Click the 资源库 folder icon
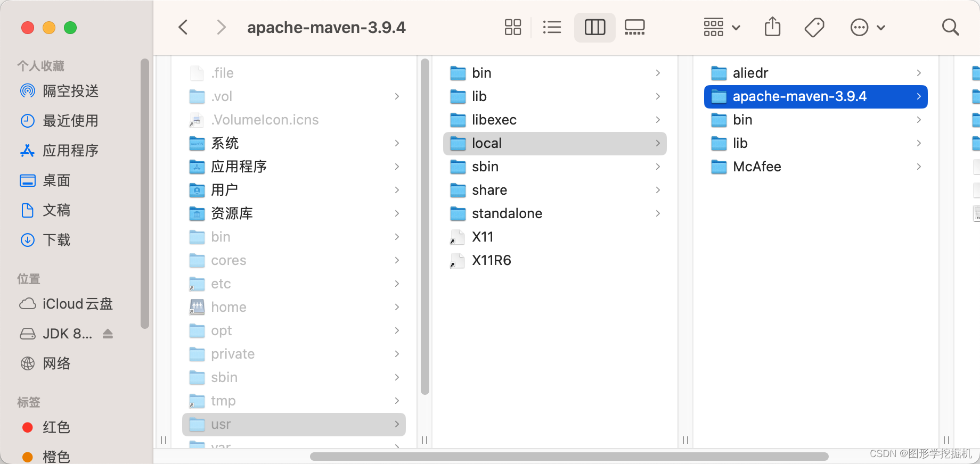 [197, 213]
